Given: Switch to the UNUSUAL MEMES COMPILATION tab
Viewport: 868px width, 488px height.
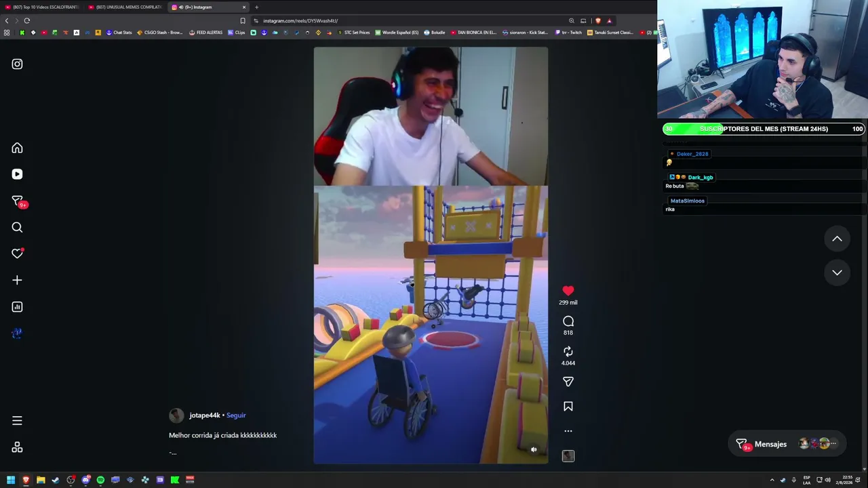Looking at the screenshot, I should point(125,7).
